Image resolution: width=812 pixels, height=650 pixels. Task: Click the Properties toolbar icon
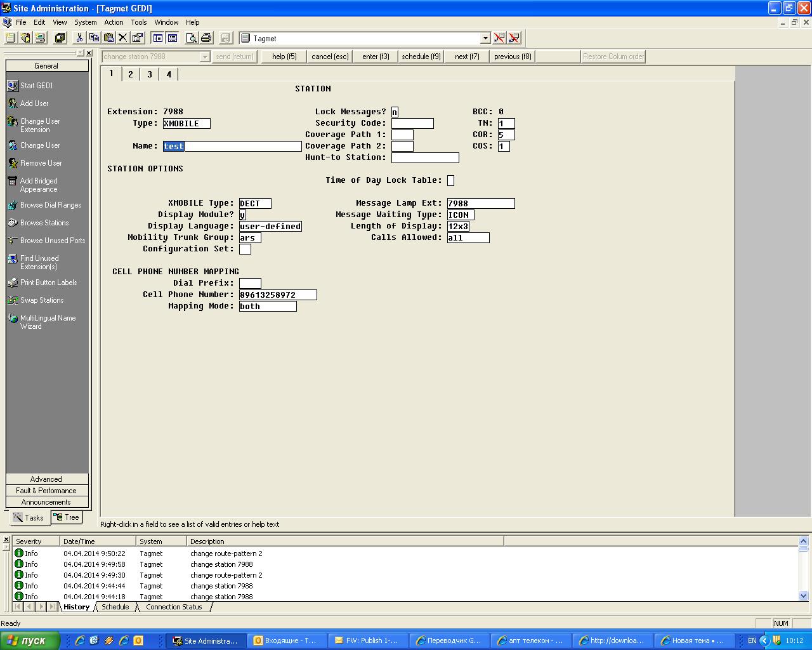[x=137, y=38]
